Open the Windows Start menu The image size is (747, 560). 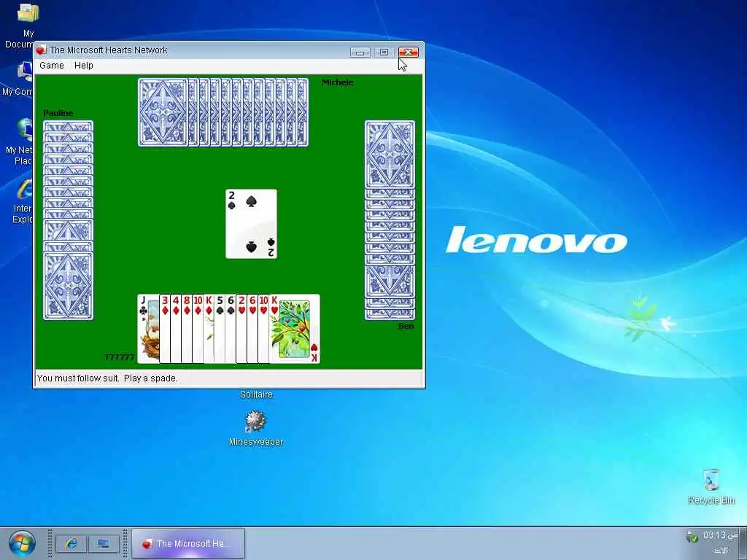22,543
